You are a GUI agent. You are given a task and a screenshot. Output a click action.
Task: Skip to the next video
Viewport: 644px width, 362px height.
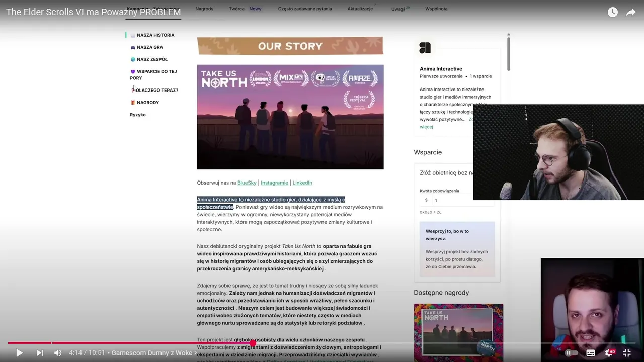click(40, 353)
